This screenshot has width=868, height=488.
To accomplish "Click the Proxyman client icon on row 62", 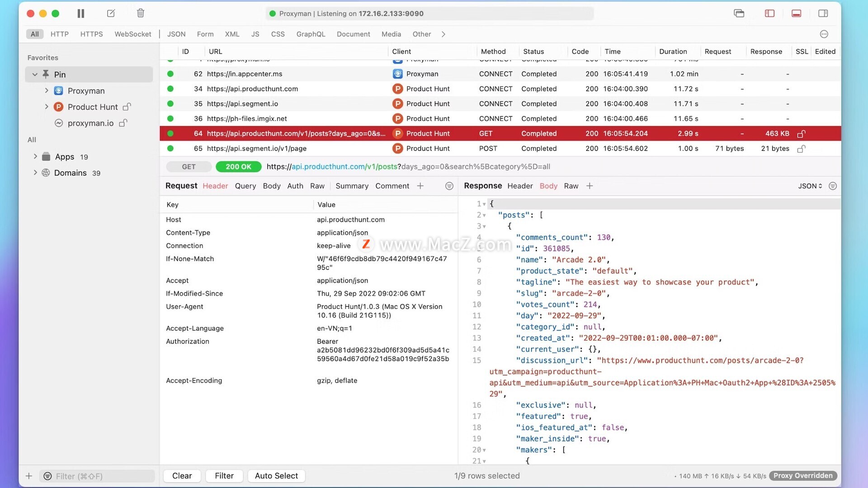I will pyautogui.click(x=397, y=74).
